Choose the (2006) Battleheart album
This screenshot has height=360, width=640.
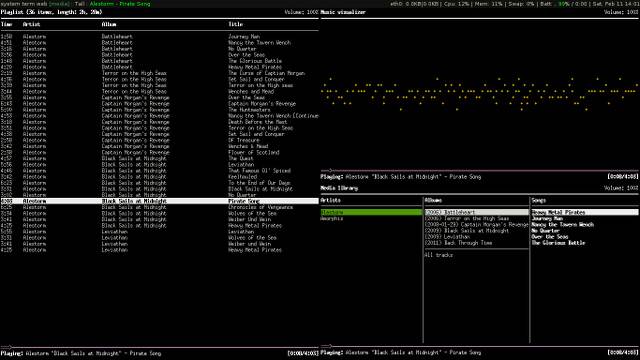pyautogui.click(x=476, y=212)
